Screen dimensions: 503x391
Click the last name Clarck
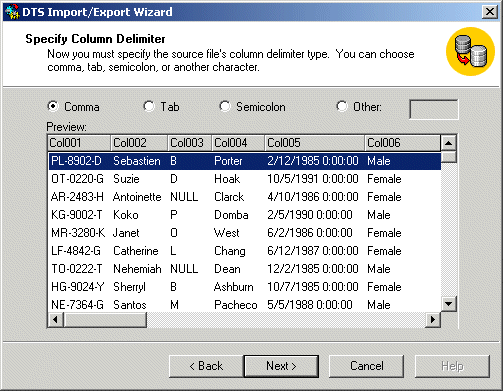coord(229,197)
